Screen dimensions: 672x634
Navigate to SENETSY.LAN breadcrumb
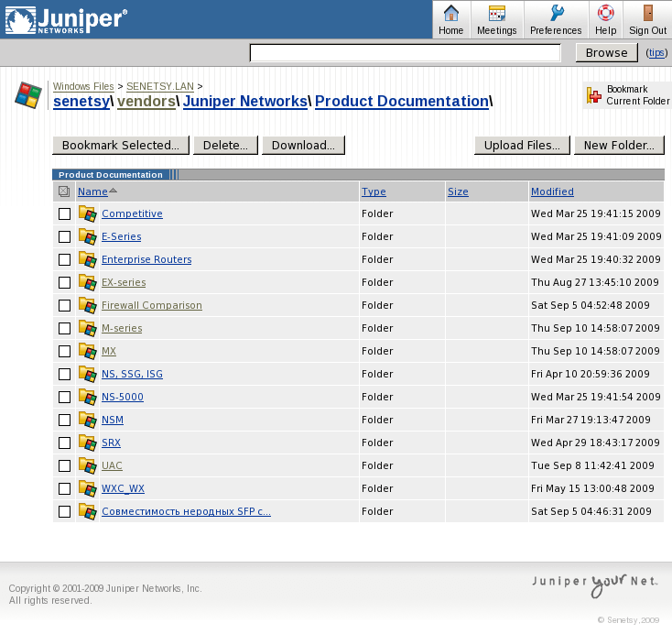(160, 86)
